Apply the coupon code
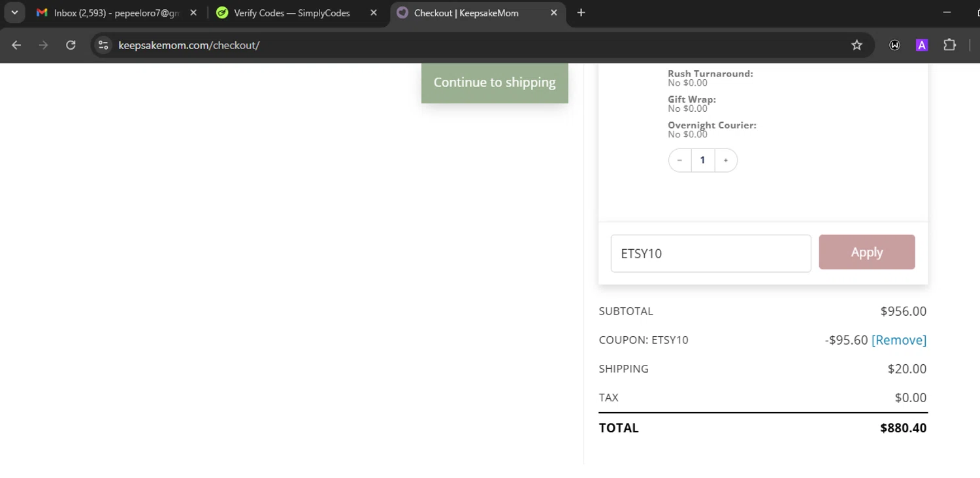This screenshot has width=980, height=478. 867,252
